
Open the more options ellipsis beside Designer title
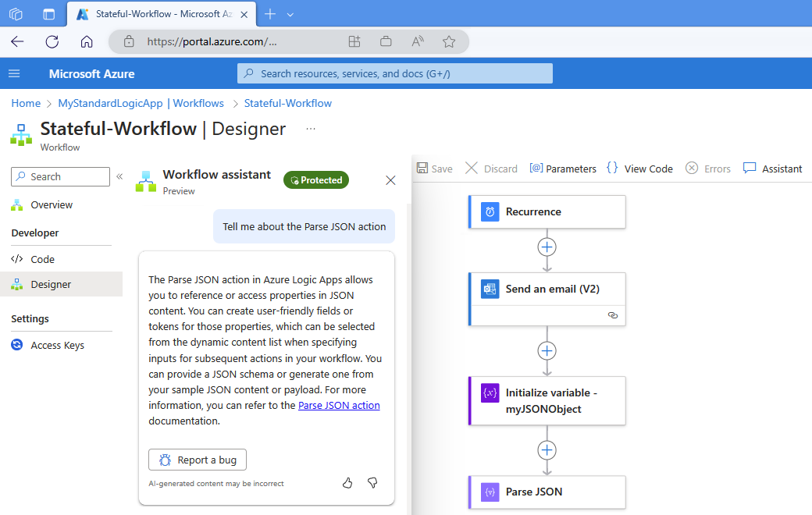[x=311, y=129]
